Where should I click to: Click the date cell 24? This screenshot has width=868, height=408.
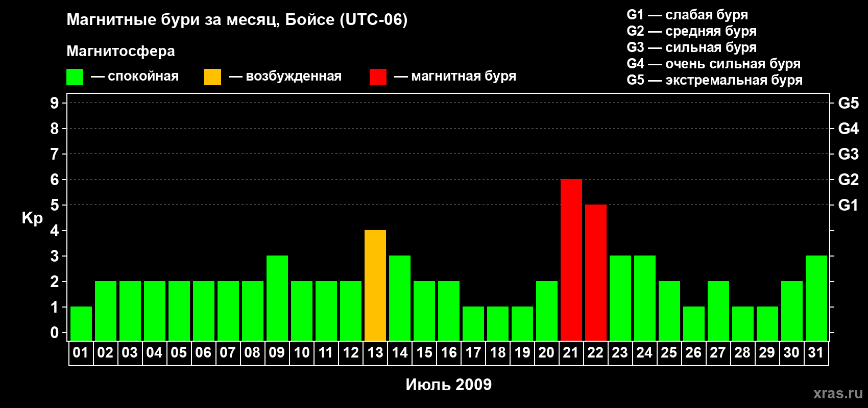(645, 353)
